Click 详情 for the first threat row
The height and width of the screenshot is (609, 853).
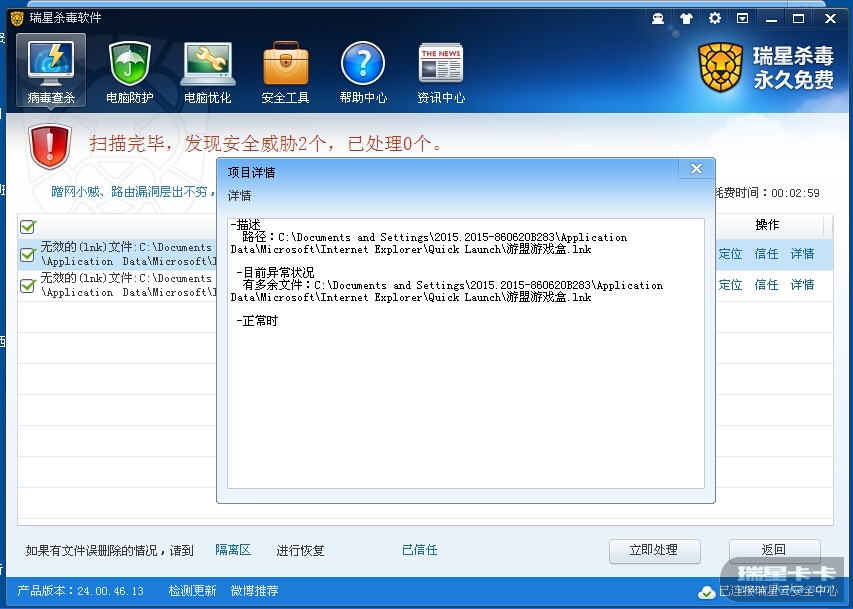[802, 254]
